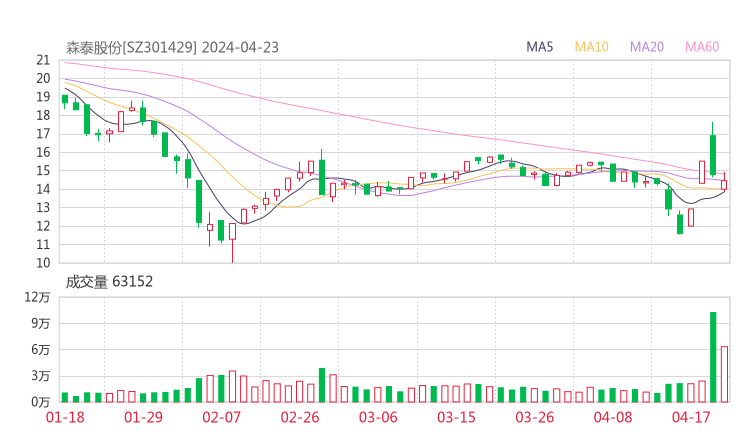Click the 04-17 date label
Viewport: 740px width, 440px height.
[691, 417]
